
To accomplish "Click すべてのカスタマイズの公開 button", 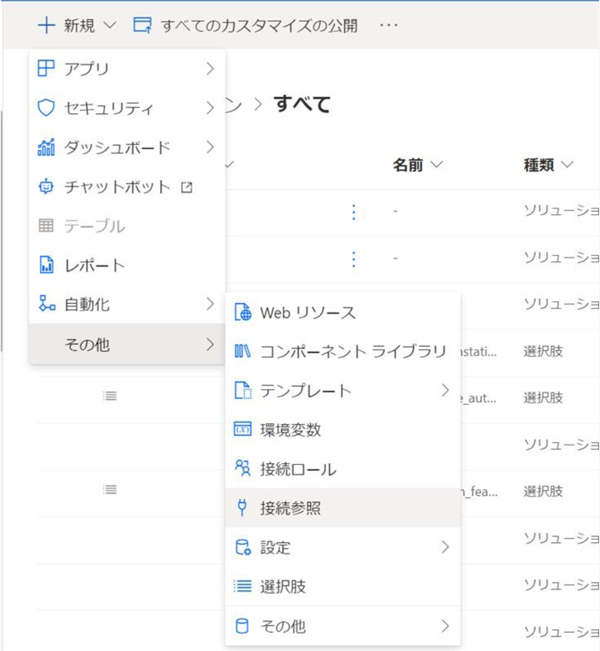I will point(245,25).
